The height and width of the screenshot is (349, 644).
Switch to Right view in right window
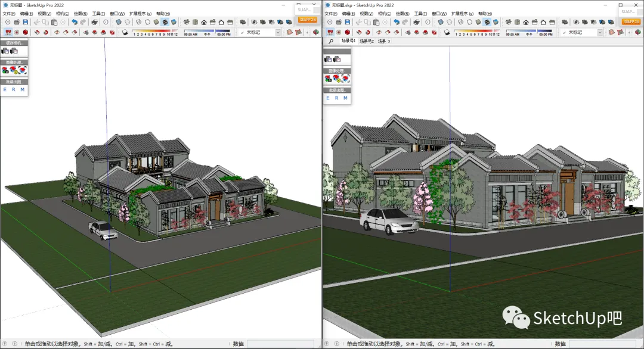[x=535, y=22]
